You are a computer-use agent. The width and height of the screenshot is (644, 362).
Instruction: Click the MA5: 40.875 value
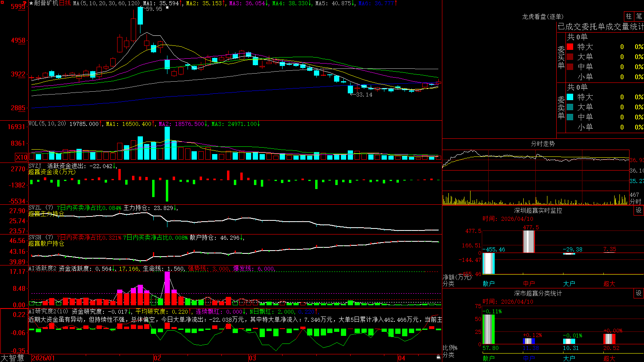[333, 3]
